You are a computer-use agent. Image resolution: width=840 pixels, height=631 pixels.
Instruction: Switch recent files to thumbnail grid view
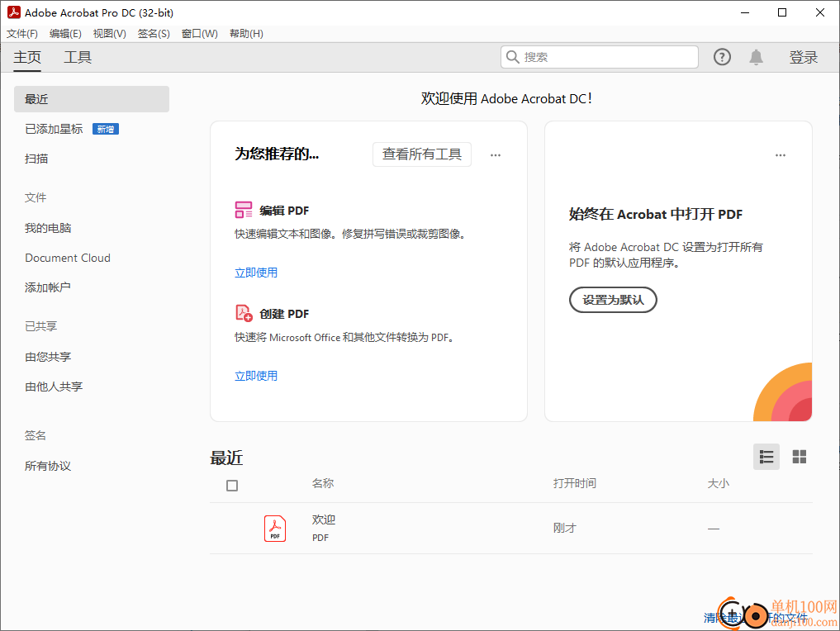coord(800,457)
